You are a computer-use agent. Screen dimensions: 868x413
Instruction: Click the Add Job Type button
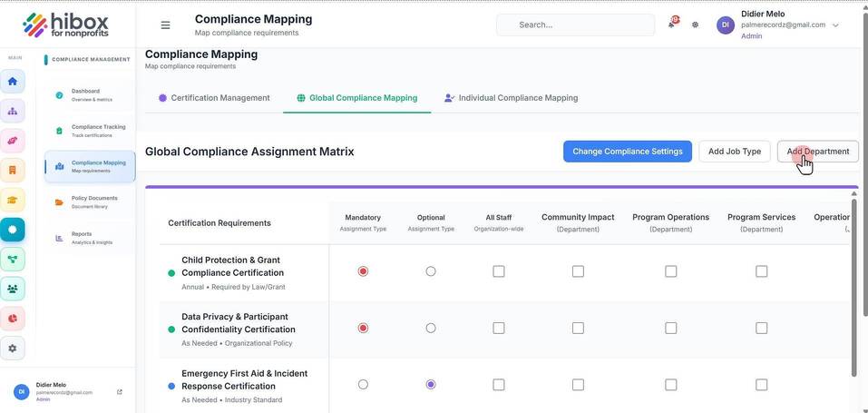pyautogui.click(x=735, y=152)
